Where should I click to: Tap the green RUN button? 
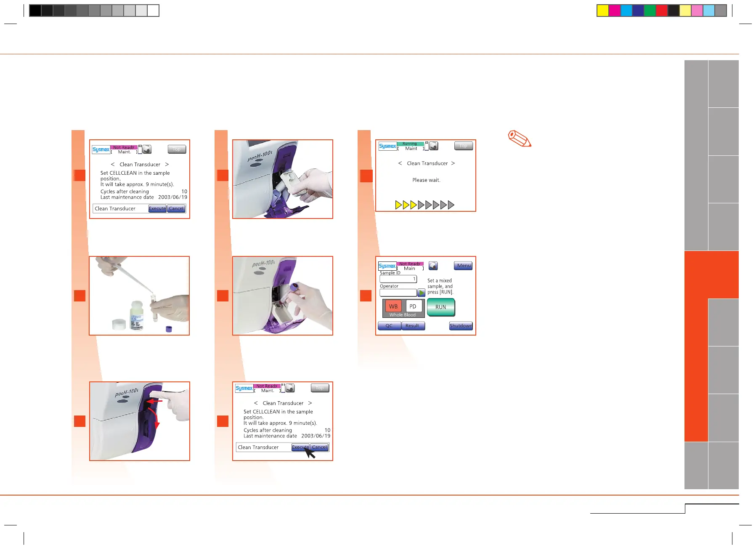[x=440, y=307]
